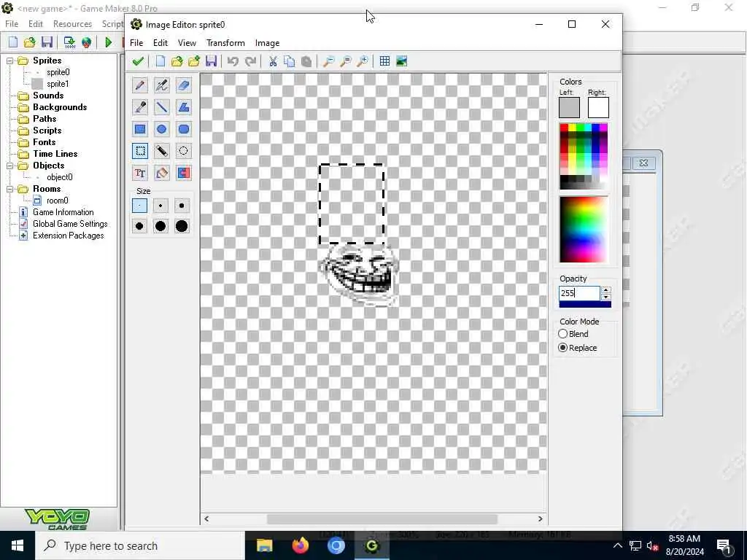Image resolution: width=747 pixels, height=560 pixels.
Task: Select the Eraser tool
Action: click(x=183, y=85)
